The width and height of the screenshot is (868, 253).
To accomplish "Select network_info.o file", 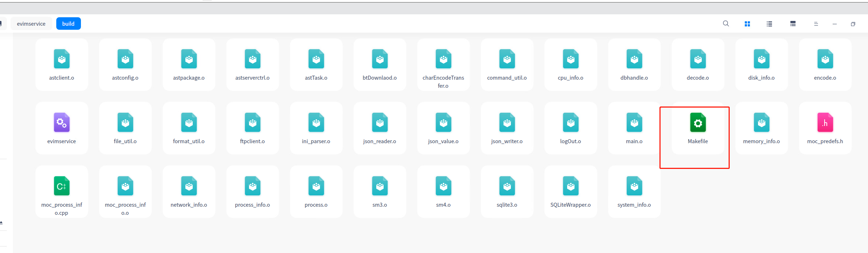I will (189, 192).
